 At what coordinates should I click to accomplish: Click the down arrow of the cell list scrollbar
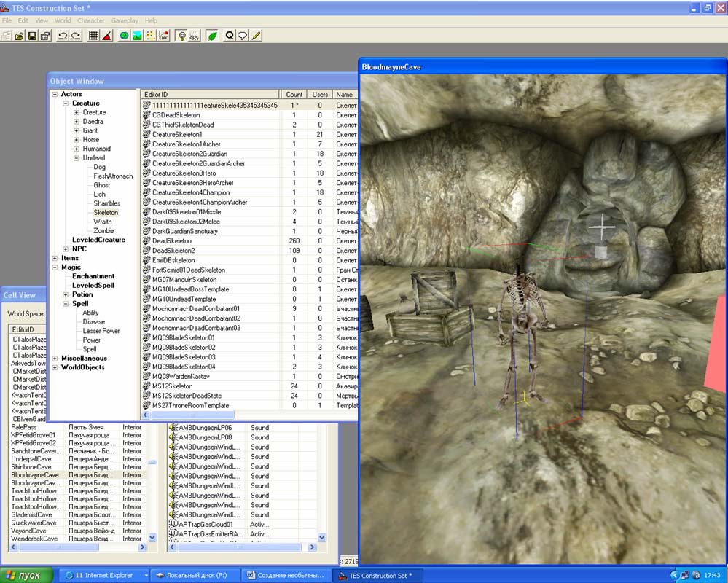click(x=152, y=538)
